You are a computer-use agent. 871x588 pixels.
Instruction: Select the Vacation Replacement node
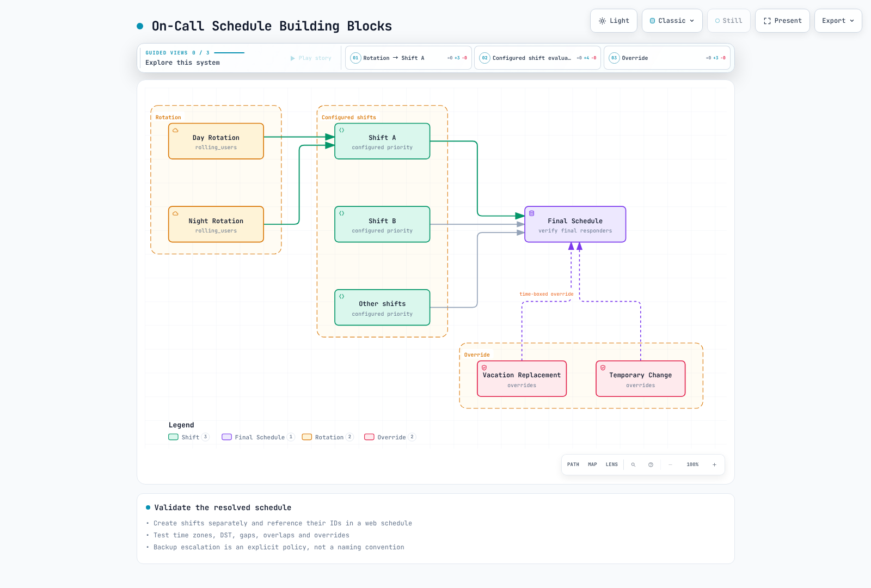pos(522,379)
